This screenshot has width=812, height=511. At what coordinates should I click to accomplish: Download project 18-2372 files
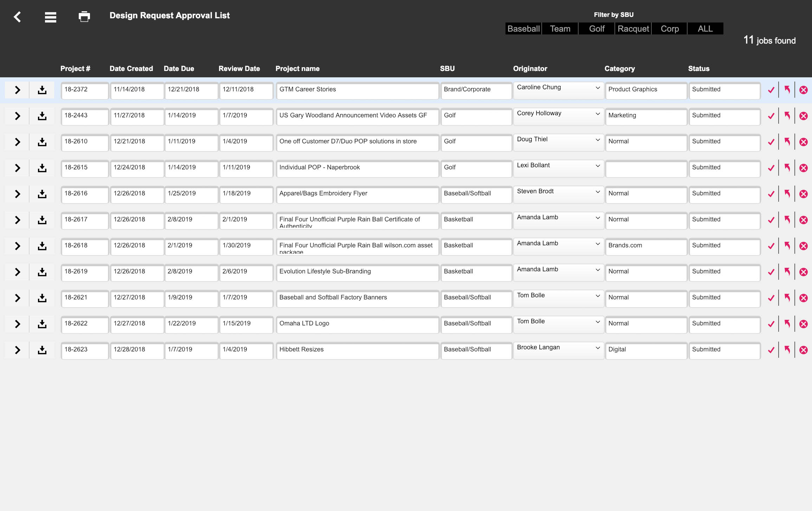42,90
